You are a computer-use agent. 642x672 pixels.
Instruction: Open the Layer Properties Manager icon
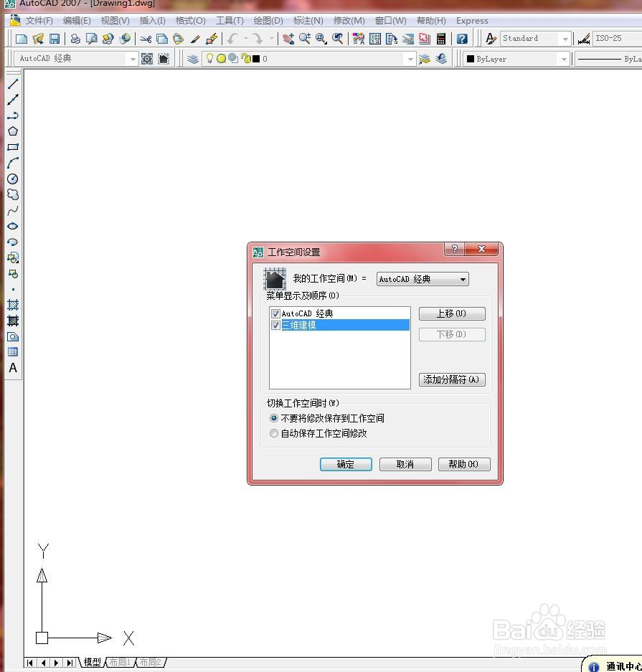point(192,59)
